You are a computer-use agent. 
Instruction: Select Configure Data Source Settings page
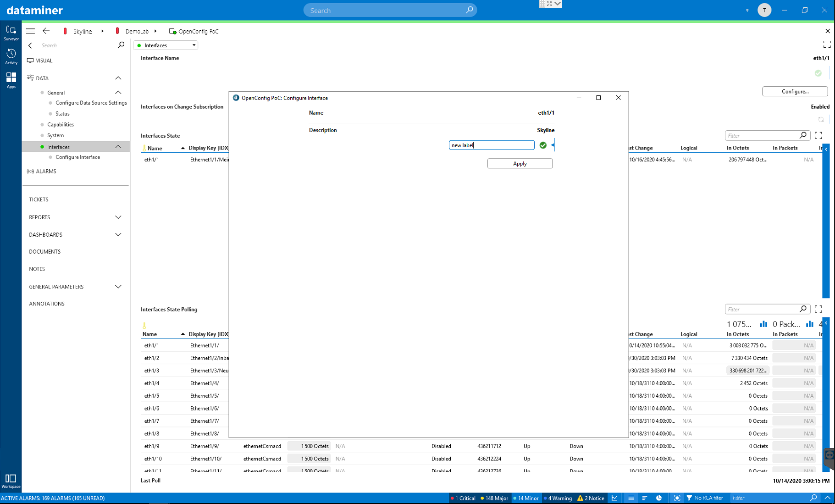[91, 103]
